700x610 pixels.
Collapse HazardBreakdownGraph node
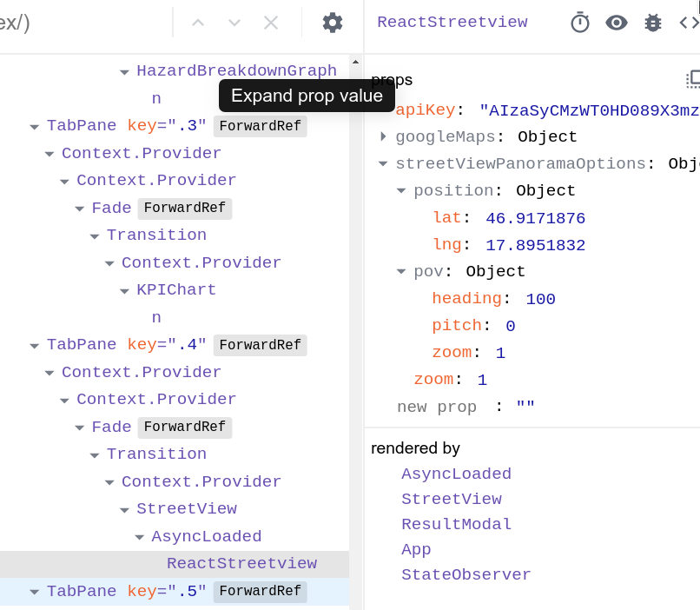(124, 71)
